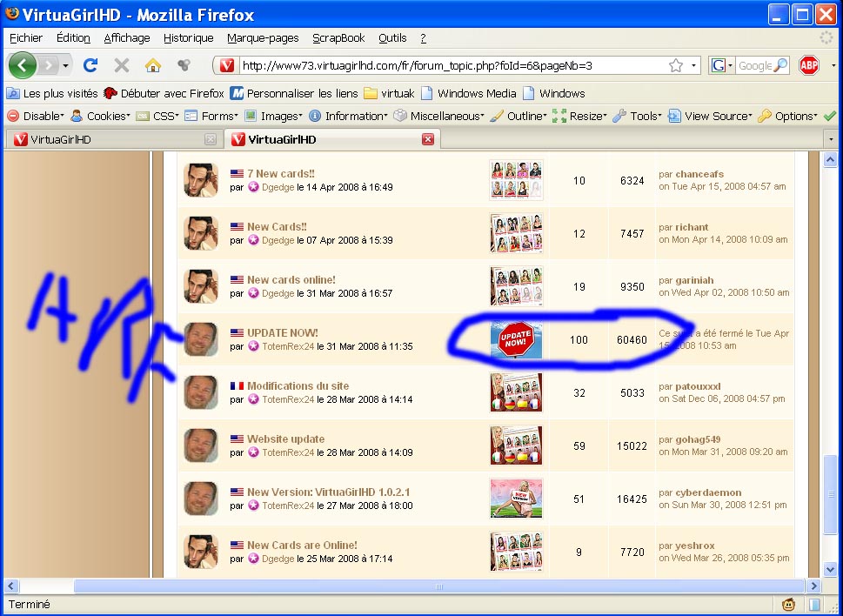
Task: Click the Google search magnifier icon
Action: (780, 65)
